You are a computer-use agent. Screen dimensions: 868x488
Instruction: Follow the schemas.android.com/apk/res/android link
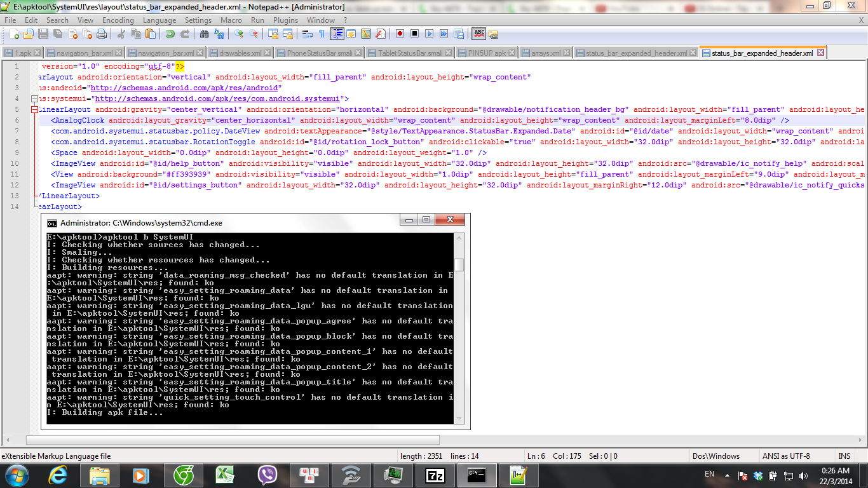pos(184,88)
